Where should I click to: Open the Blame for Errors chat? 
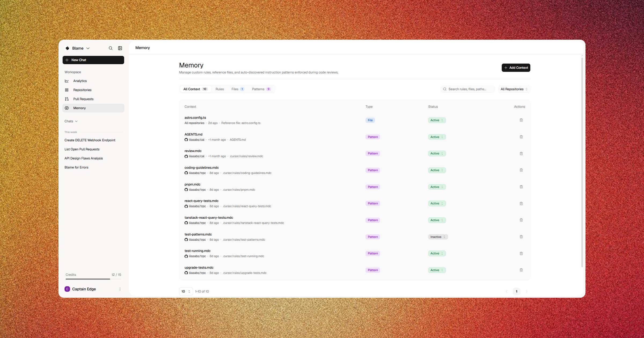coord(76,167)
